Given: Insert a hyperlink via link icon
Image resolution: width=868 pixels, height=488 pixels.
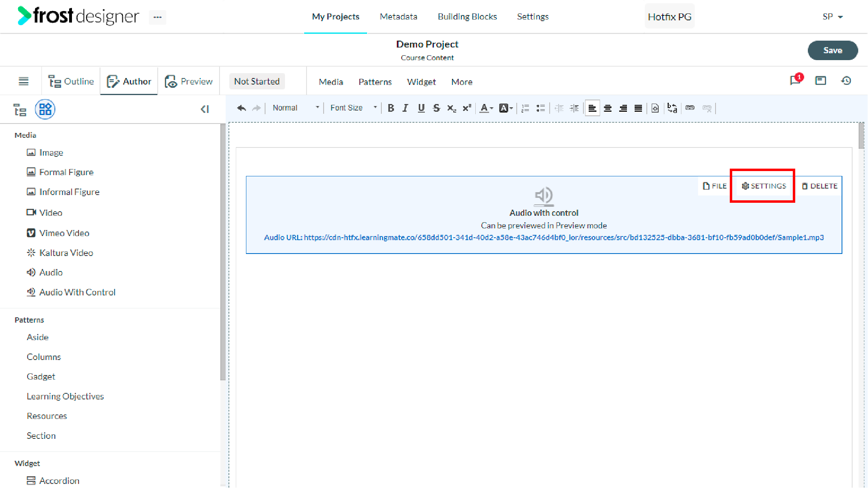Looking at the screenshot, I should pyautogui.click(x=690, y=108).
